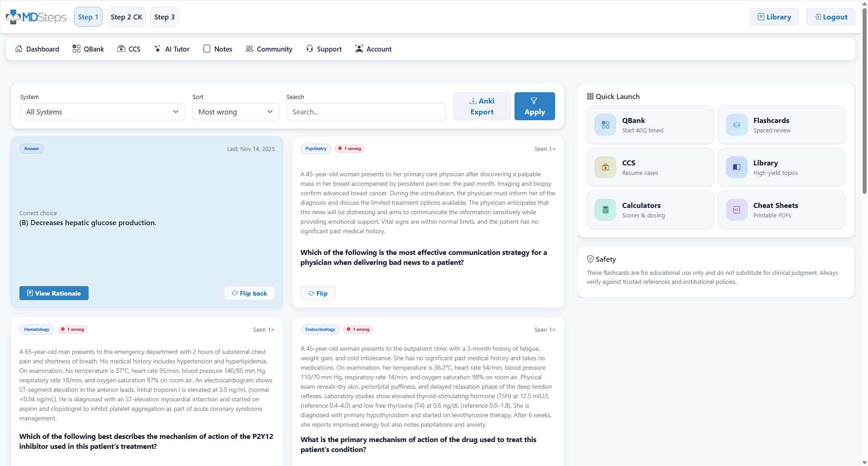Click the View Rationale button
The height and width of the screenshot is (466, 868).
(x=54, y=293)
